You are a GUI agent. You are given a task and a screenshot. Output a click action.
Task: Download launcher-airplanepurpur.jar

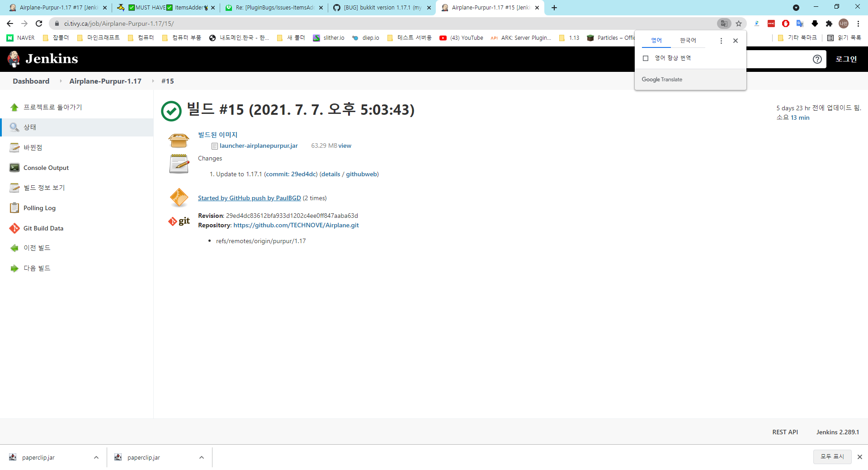258,146
